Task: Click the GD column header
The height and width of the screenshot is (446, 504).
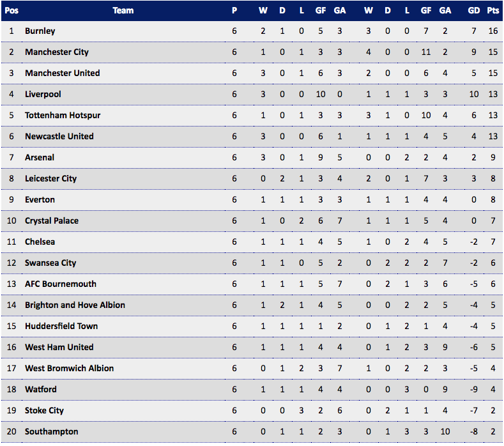Action: [474, 11]
